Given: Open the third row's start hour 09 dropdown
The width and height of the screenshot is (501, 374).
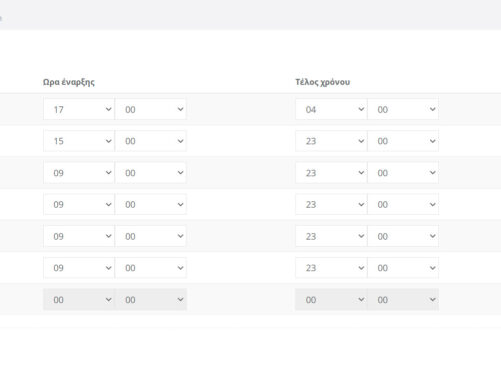Looking at the screenshot, I should pos(79,173).
